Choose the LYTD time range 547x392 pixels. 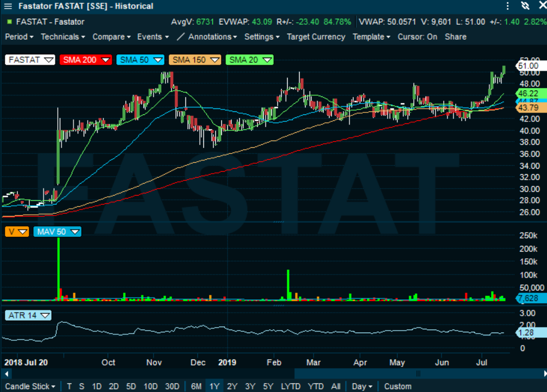coord(291,386)
